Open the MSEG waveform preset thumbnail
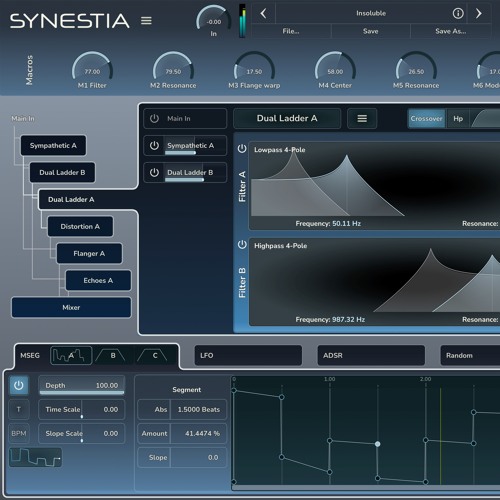Image resolution: width=500 pixels, height=500 pixels. pyautogui.click(x=35, y=457)
